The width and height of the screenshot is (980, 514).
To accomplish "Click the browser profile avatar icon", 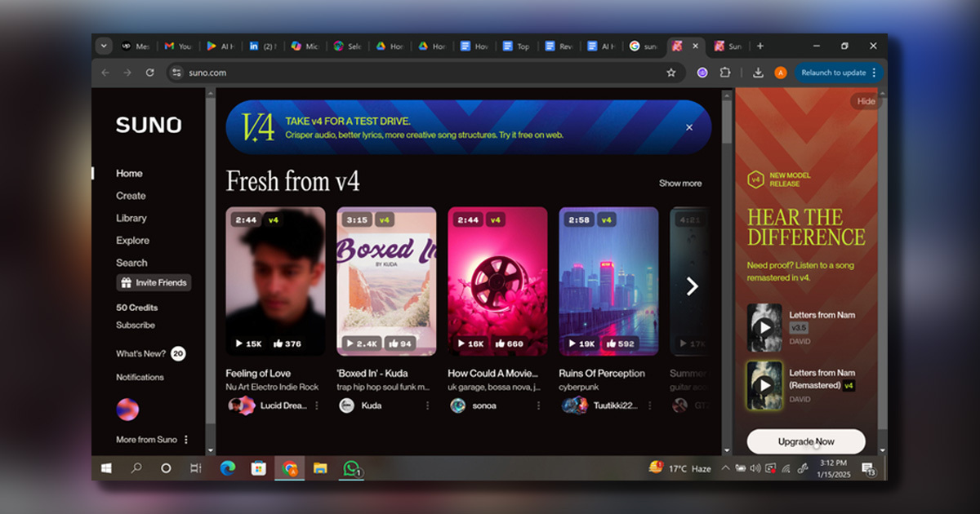I will (781, 73).
